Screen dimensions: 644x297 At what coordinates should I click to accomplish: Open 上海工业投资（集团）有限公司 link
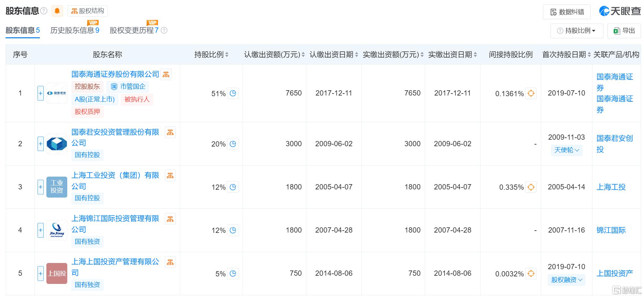115,181
